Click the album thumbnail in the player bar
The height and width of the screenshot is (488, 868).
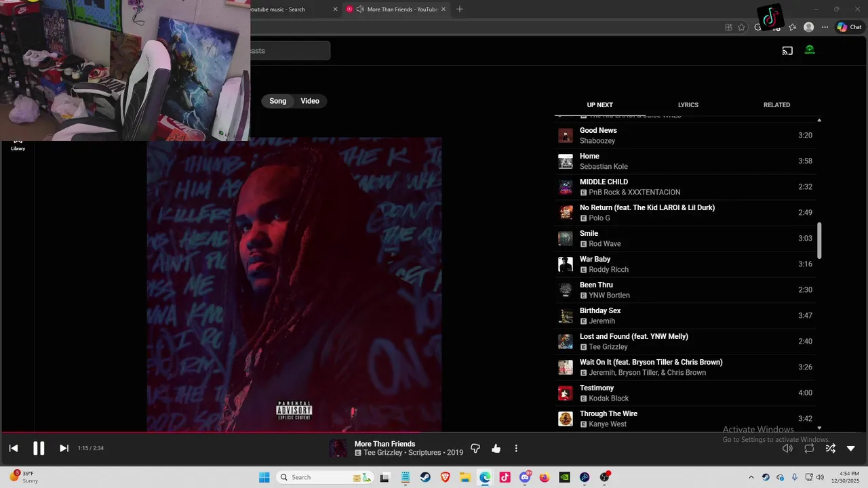338,448
